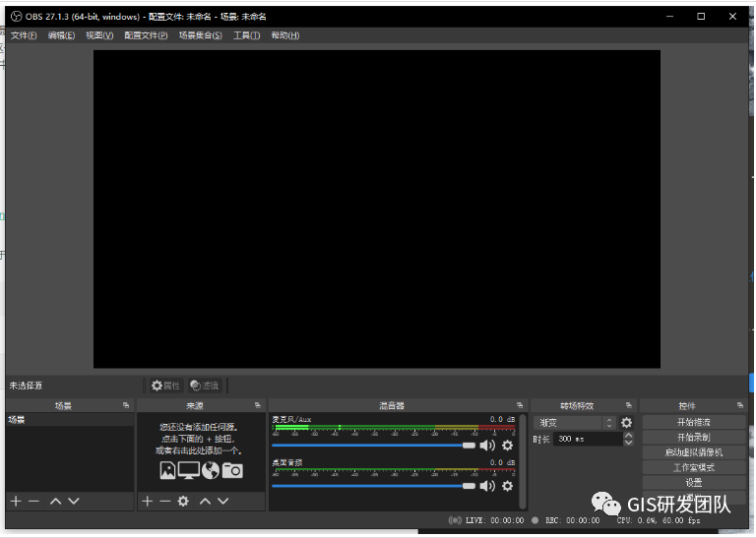Click the 滤镜 filters button
This screenshot has height=538, width=756.
tap(205, 386)
